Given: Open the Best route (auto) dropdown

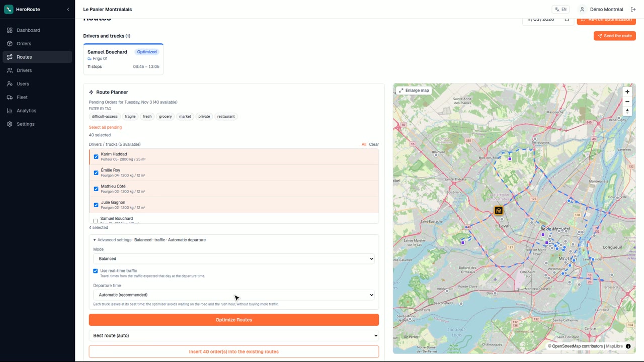Looking at the screenshot, I should coord(234,336).
